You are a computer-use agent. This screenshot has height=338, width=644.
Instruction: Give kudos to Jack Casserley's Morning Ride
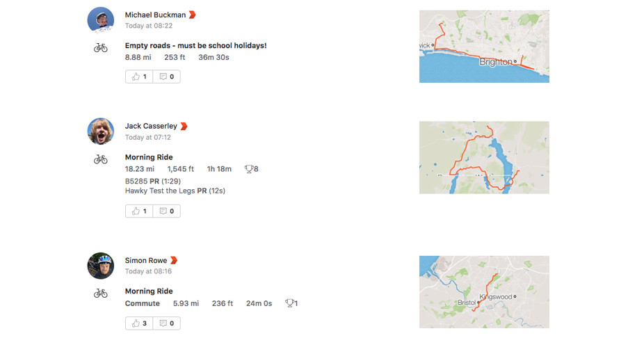point(139,211)
